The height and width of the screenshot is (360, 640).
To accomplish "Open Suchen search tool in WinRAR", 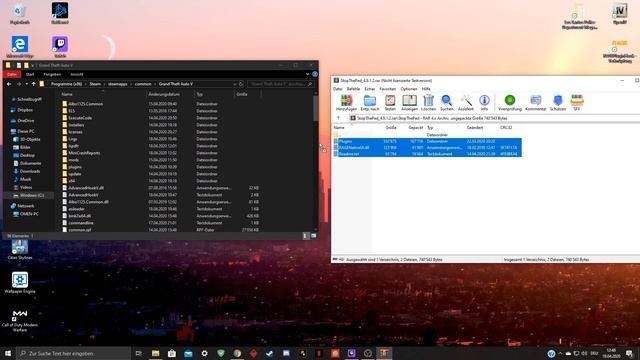I will click(x=447, y=102).
